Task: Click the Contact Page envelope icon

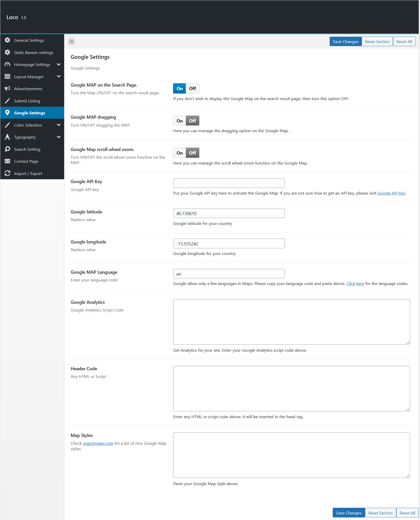Action: 7,161
